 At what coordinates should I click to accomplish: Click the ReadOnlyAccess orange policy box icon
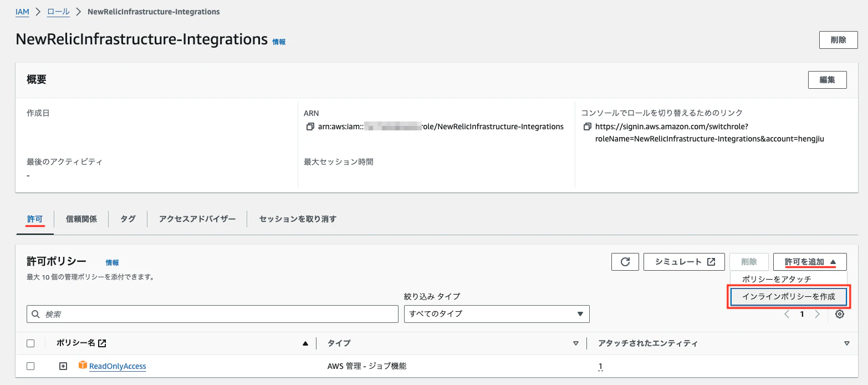click(x=83, y=366)
